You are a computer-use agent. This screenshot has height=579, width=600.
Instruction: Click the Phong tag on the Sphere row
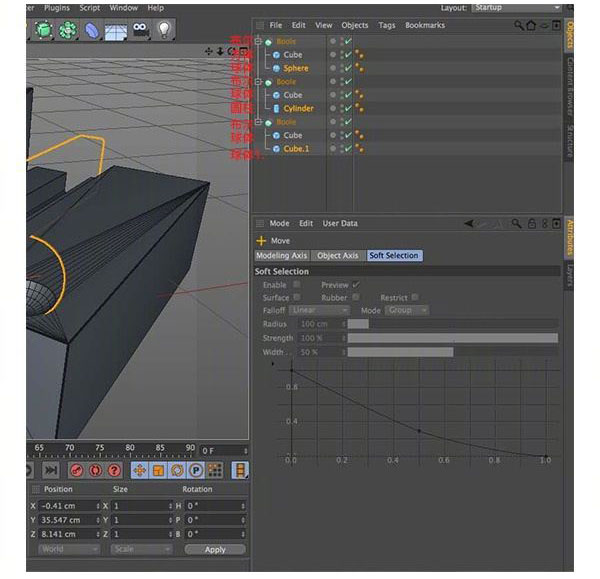[x=359, y=68]
